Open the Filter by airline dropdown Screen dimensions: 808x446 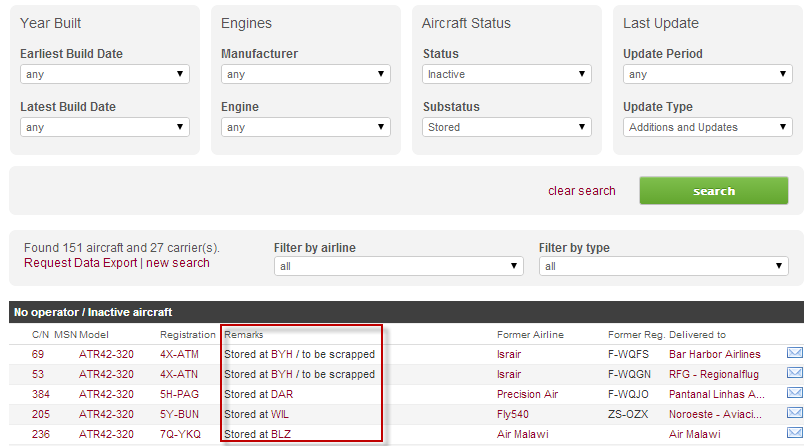coord(399,266)
